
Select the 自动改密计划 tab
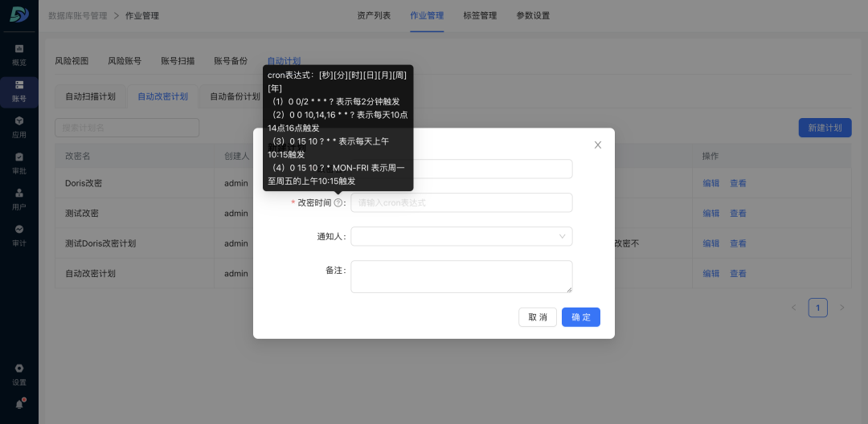click(x=162, y=96)
